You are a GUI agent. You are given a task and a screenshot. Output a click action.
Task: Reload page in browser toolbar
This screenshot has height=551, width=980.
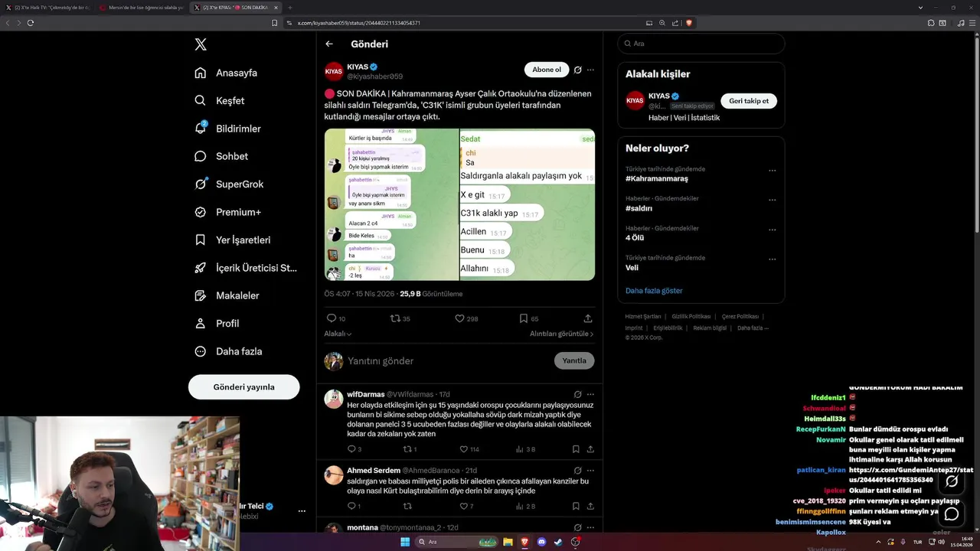[31, 23]
